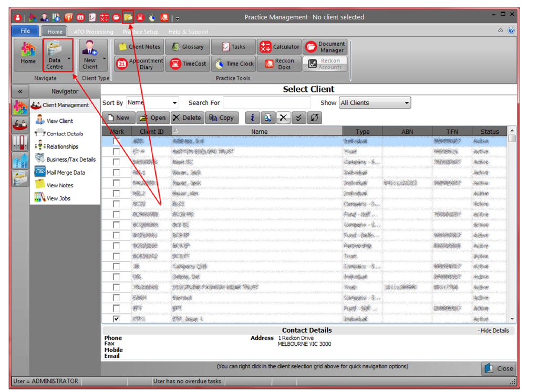Select the blue buildings icon in the left sidebar strip
The image size is (538, 392).
20,161
